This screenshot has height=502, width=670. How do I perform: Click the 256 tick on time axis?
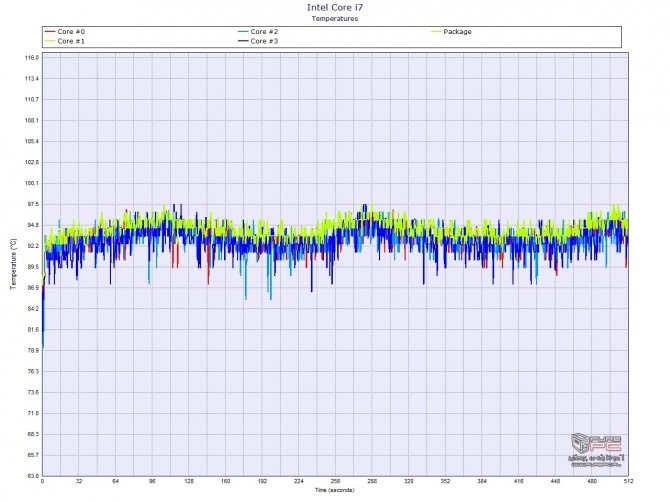coord(335,481)
